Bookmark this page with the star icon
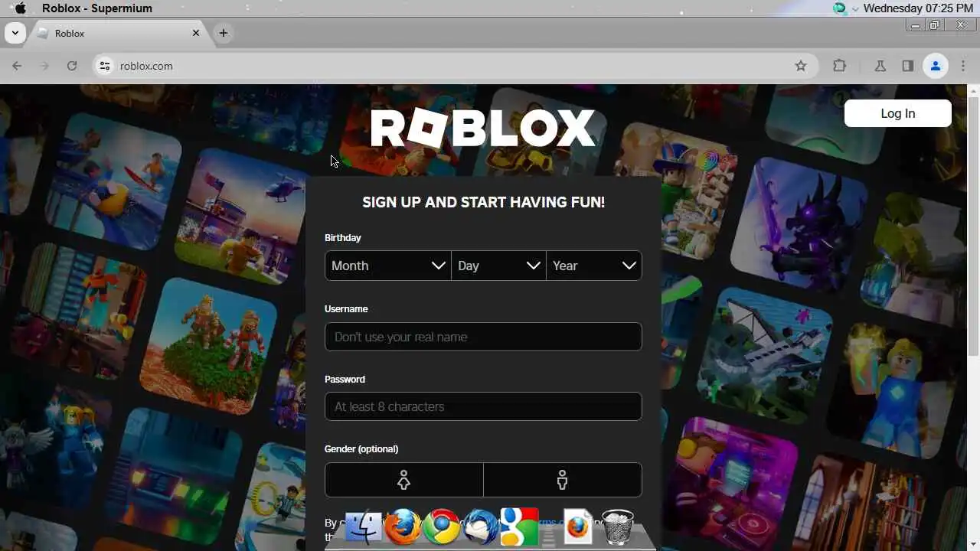This screenshot has height=551, width=980. point(801,66)
